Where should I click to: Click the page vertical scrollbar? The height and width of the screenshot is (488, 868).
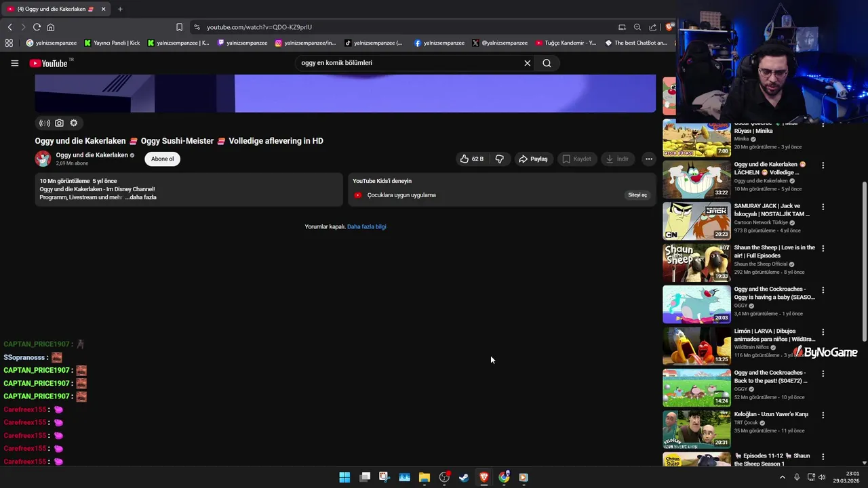click(x=864, y=261)
